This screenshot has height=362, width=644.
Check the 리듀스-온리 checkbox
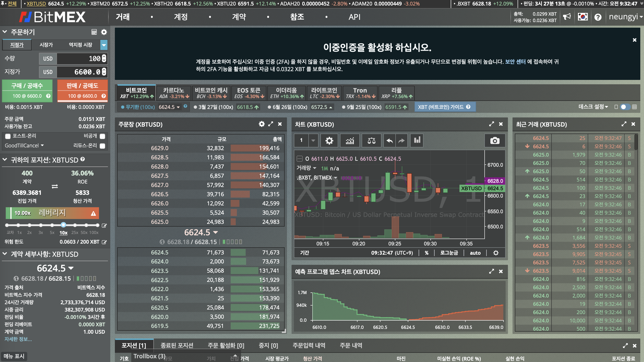(102, 146)
